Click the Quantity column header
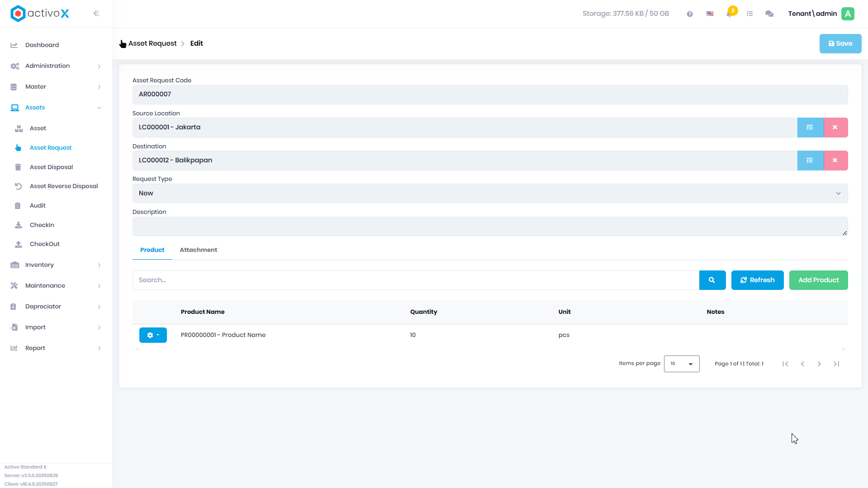This screenshot has width=868, height=488. [424, 312]
